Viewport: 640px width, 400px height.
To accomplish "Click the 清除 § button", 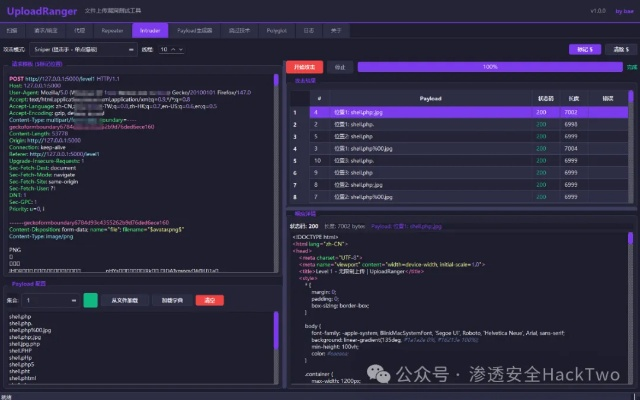I will [620, 48].
